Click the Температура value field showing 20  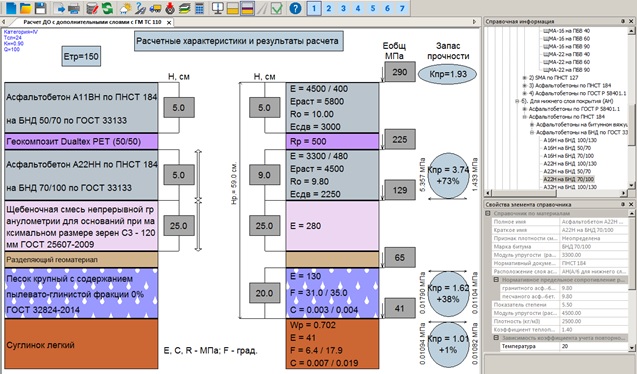[x=594, y=346]
